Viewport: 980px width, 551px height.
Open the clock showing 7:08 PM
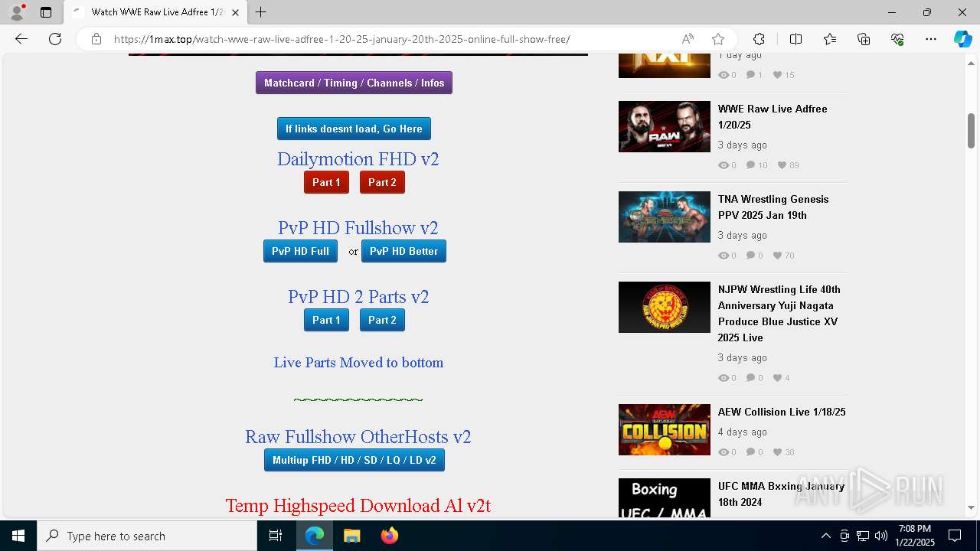pos(916,536)
